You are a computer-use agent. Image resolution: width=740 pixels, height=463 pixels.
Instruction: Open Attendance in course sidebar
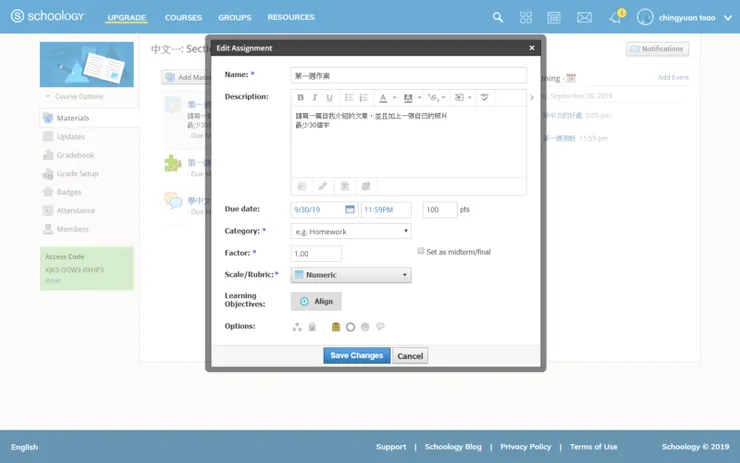pos(76,210)
